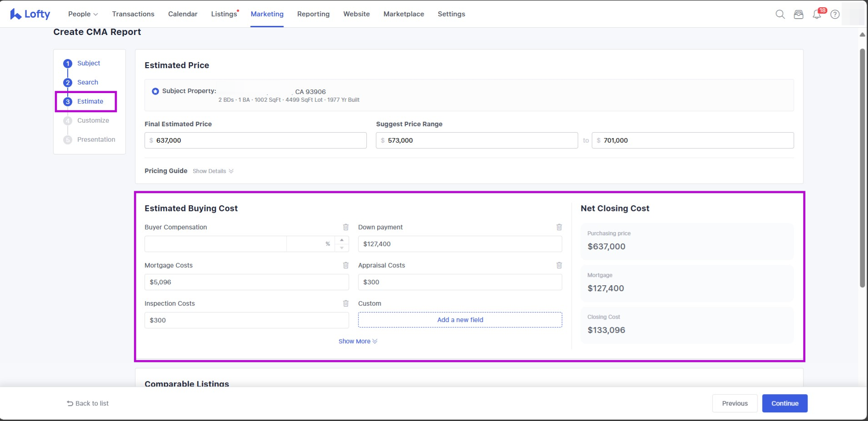Image resolution: width=868 pixels, height=421 pixels.
Task: Remove the Appraisal Costs field
Action: 559,265
